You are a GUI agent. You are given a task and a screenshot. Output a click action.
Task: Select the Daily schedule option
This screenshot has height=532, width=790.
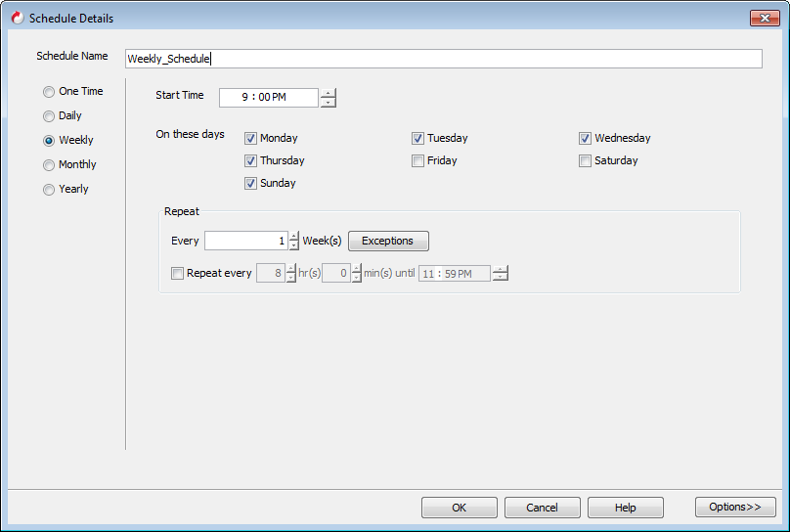(49, 116)
